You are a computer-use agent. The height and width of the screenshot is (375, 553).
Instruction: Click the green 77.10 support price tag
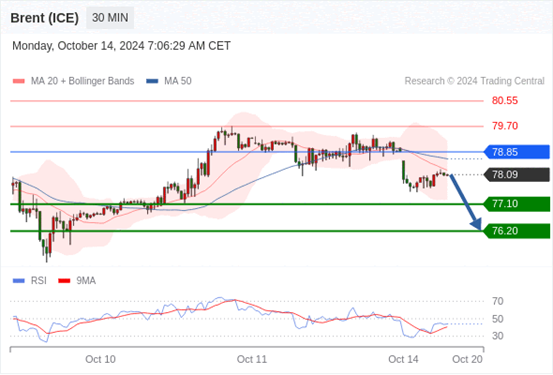pyautogui.click(x=516, y=204)
